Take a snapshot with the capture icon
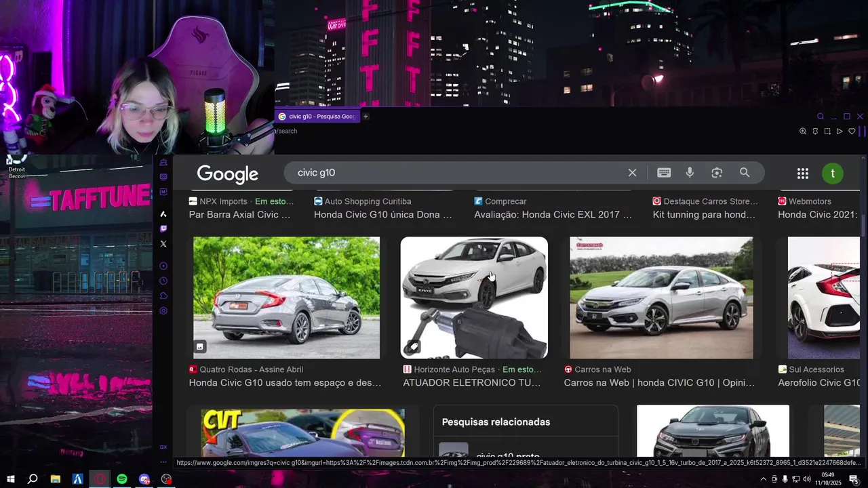Viewport: 868px width, 488px height. click(x=827, y=131)
